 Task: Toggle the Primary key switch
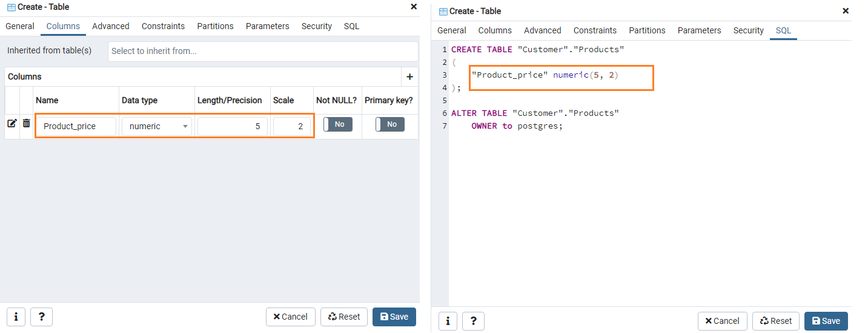tap(389, 124)
